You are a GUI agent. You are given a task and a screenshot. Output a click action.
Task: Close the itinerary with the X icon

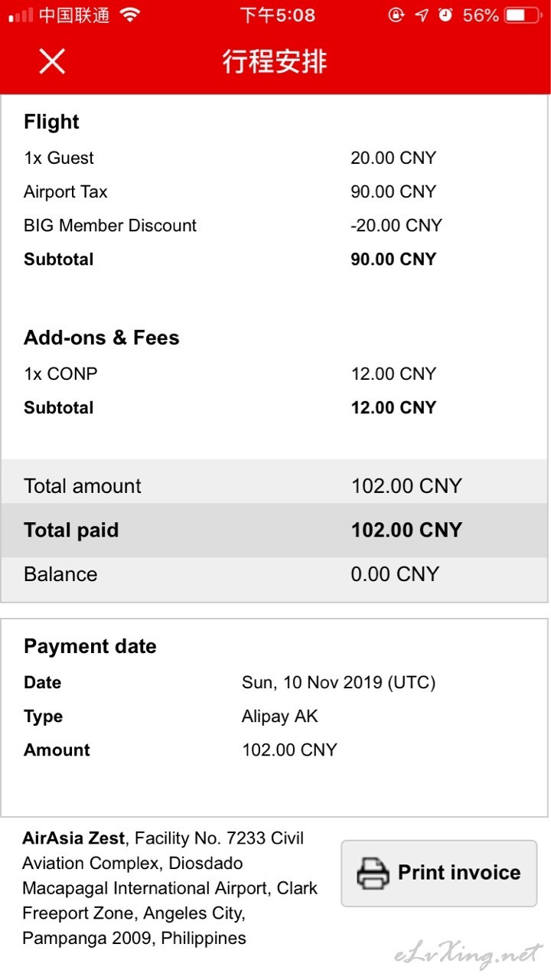click(52, 60)
